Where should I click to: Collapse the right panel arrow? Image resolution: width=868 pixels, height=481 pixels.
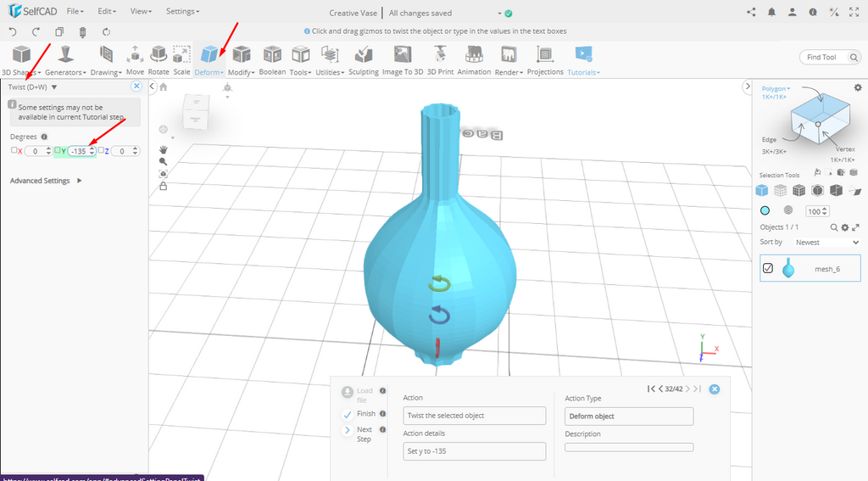coord(748,87)
